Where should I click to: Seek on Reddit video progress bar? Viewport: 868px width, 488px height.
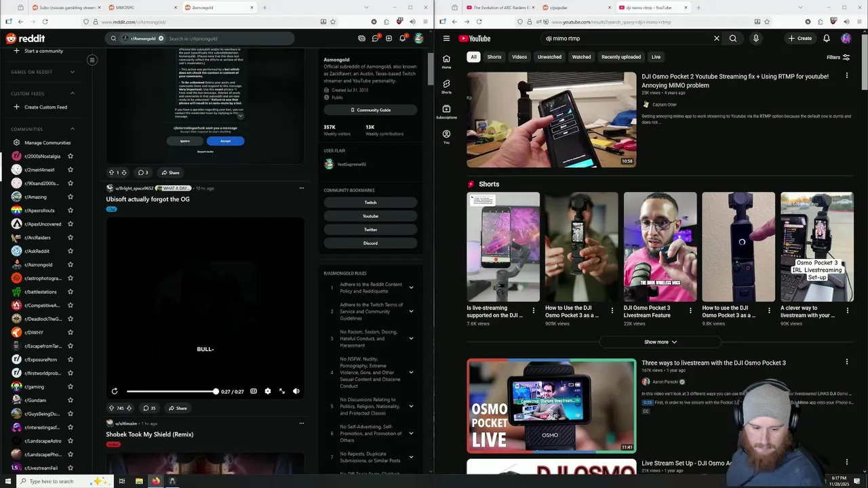(x=171, y=391)
